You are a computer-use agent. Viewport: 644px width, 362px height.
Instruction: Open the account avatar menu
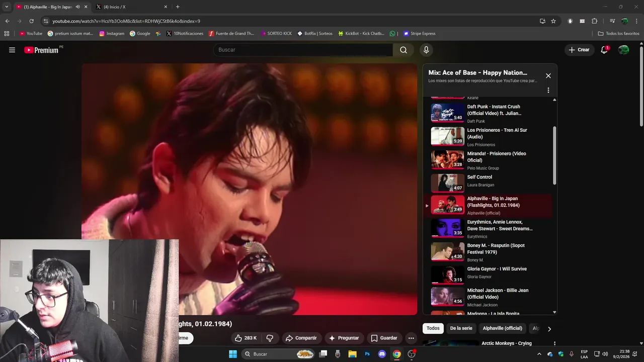623,50
